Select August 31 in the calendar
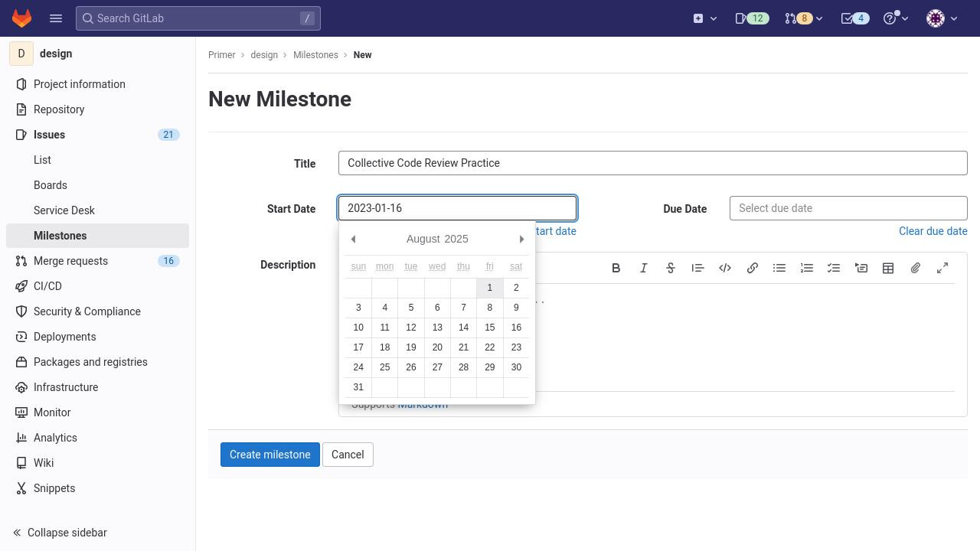 pyautogui.click(x=358, y=387)
